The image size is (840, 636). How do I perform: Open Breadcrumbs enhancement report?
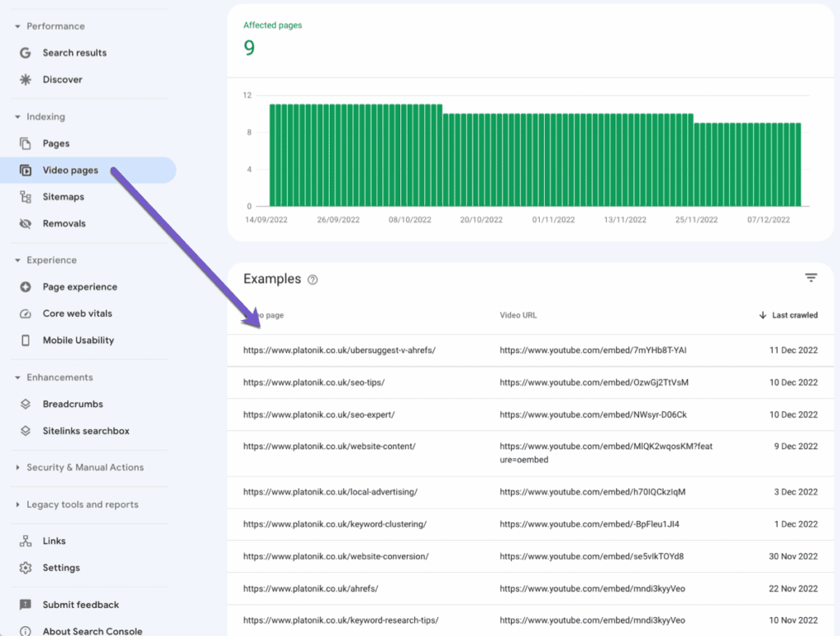click(72, 404)
